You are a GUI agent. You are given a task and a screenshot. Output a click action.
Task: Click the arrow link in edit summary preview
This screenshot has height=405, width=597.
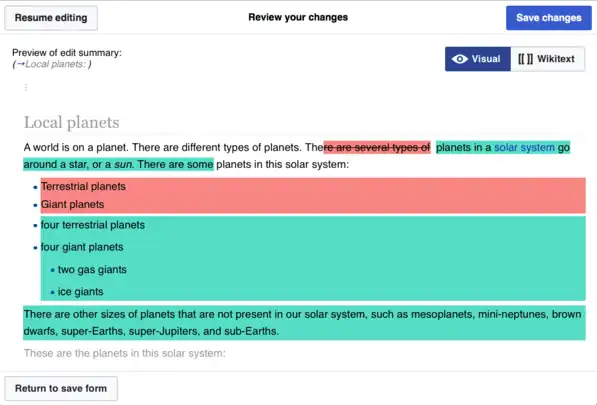(x=21, y=64)
